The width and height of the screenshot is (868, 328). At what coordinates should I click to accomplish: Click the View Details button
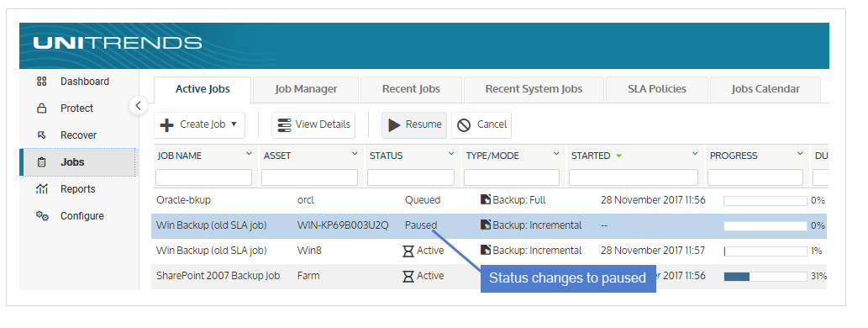313,124
